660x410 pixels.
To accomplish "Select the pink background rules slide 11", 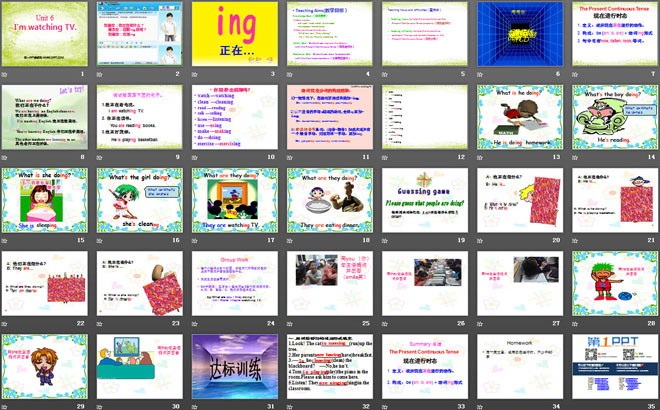I will coord(330,117).
